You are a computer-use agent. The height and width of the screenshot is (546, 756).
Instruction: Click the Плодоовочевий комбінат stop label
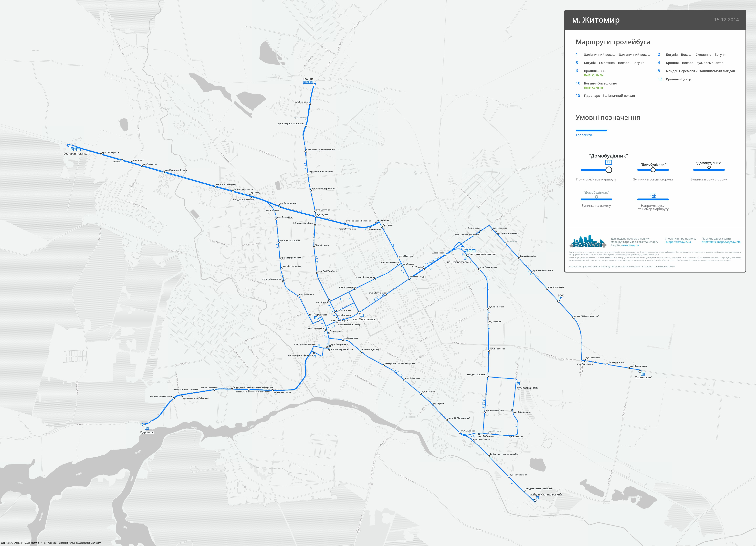[539, 489]
